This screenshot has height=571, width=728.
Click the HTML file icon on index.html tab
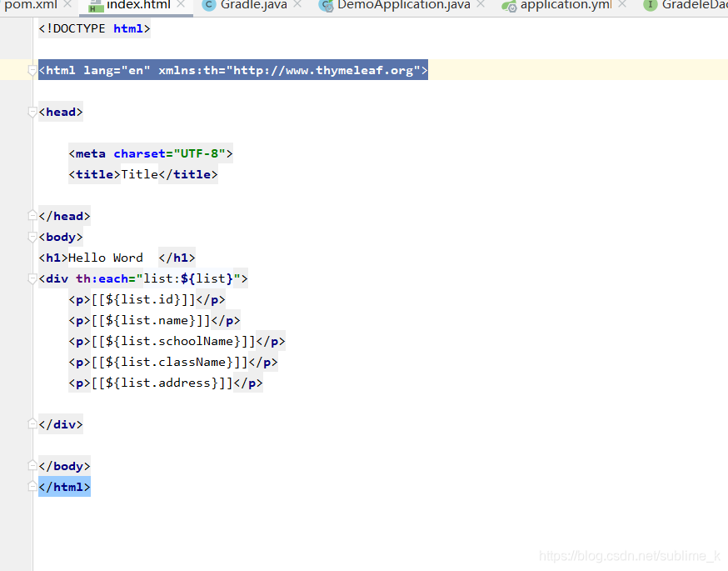click(96, 6)
